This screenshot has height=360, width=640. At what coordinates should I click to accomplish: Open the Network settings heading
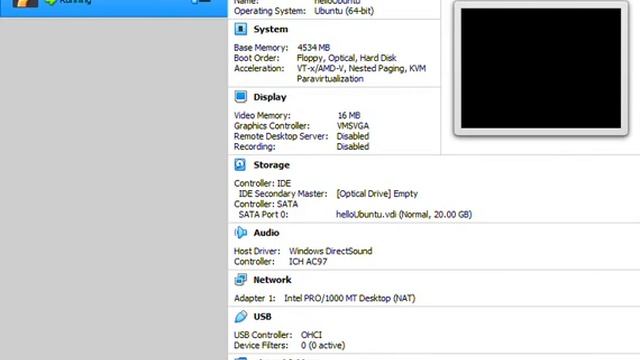(272, 280)
